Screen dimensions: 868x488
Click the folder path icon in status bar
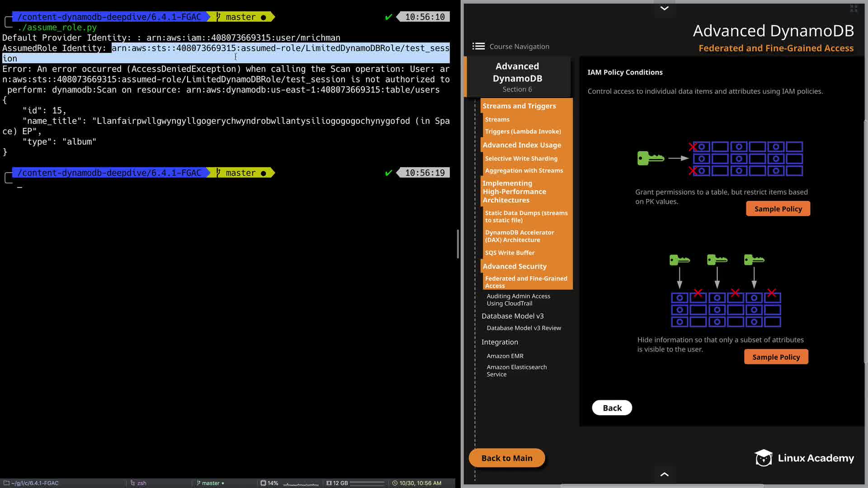point(6,483)
